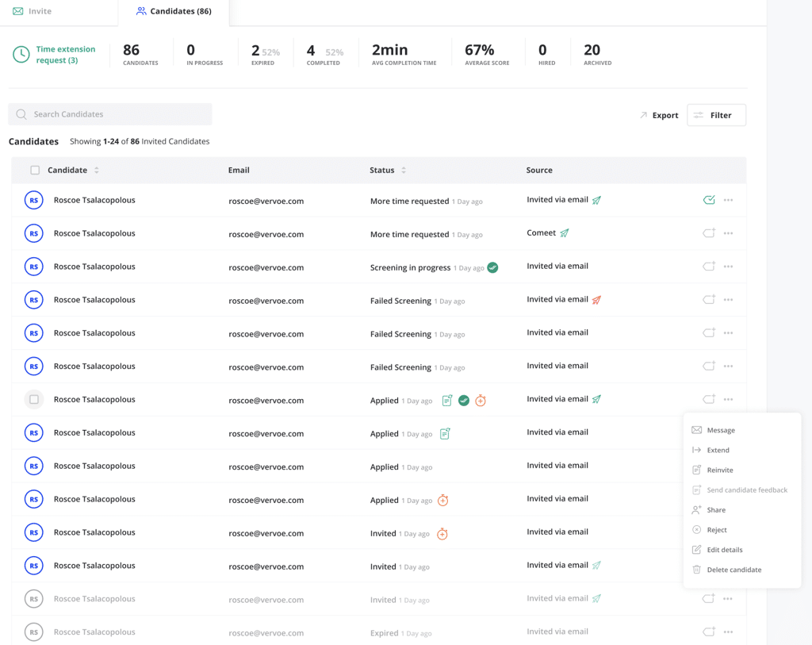Screen dimensions: 812x645
Task: Tick the select-all checkbox in the Candidate header
Action: coord(35,170)
